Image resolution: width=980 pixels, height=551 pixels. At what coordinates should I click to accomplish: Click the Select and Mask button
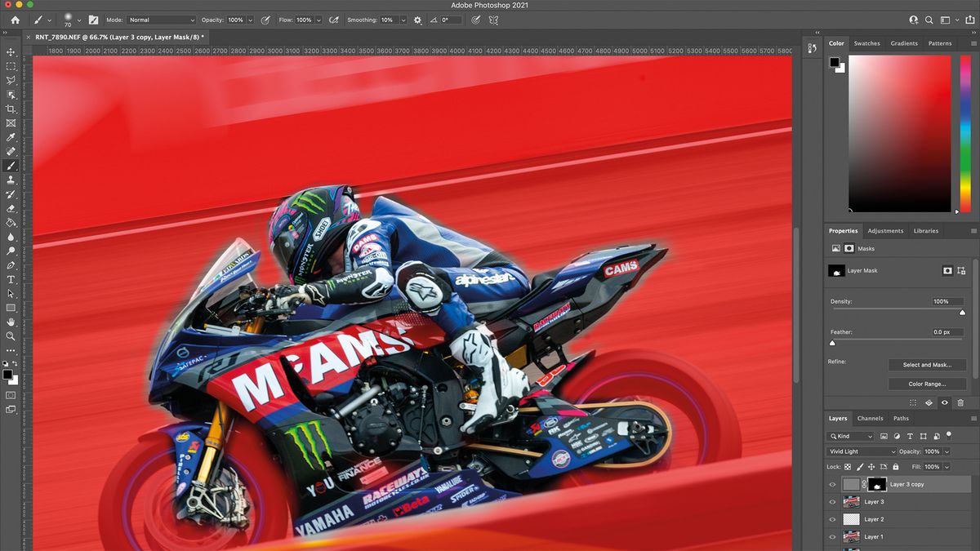pos(928,365)
